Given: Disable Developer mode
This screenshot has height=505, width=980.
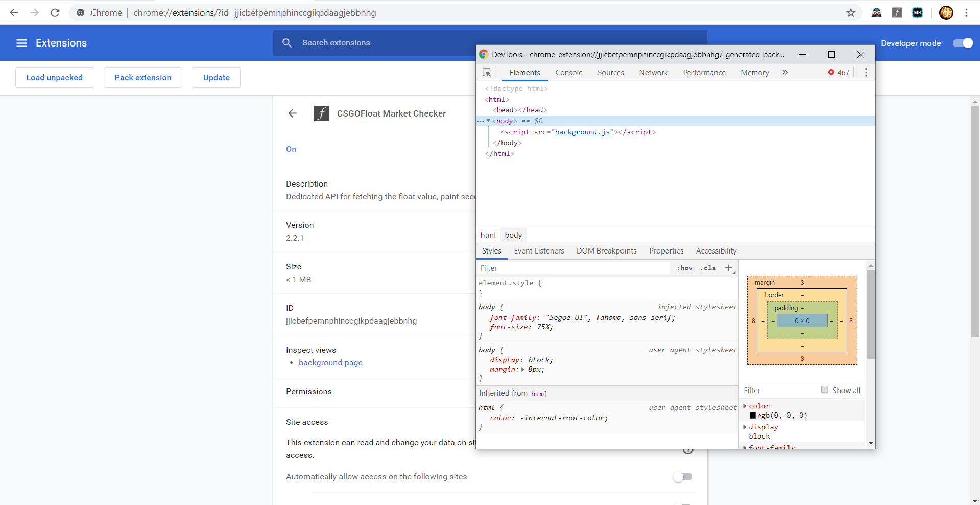Looking at the screenshot, I should [x=962, y=43].
